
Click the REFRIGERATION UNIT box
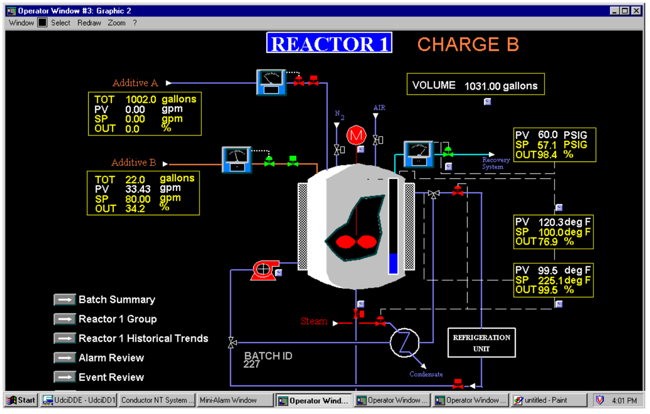pos(482,343)
